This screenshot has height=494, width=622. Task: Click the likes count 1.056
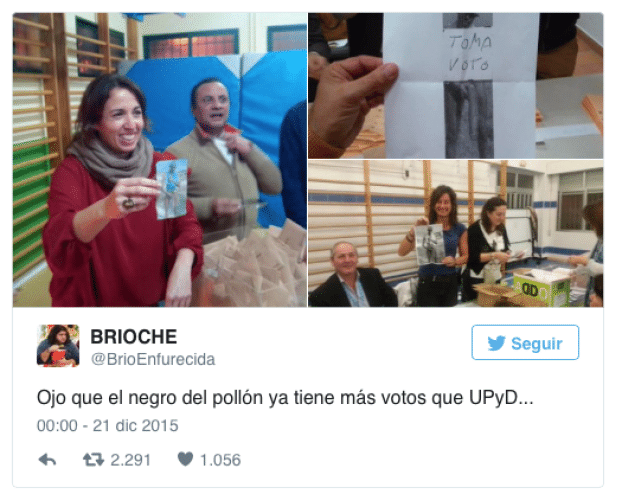tap(220, 460)
